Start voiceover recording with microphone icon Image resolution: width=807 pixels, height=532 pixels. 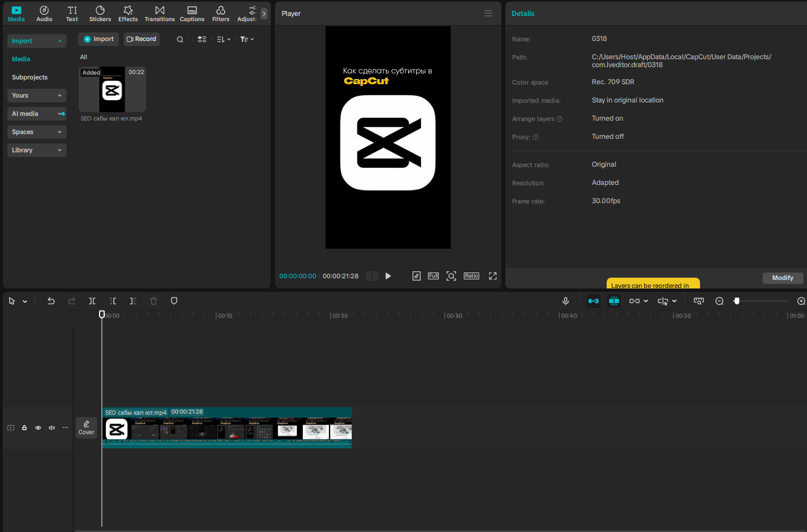pyautogui.click(x=566, y=301)
